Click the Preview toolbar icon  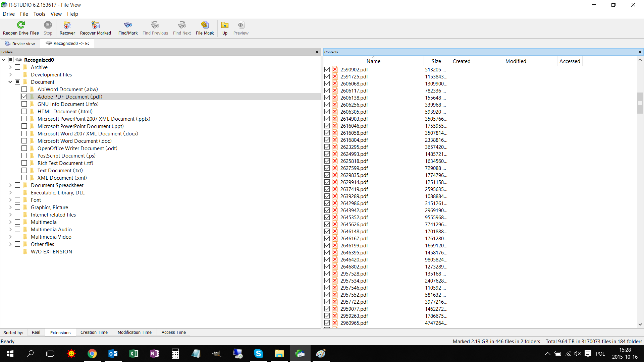tap(241, 25)
